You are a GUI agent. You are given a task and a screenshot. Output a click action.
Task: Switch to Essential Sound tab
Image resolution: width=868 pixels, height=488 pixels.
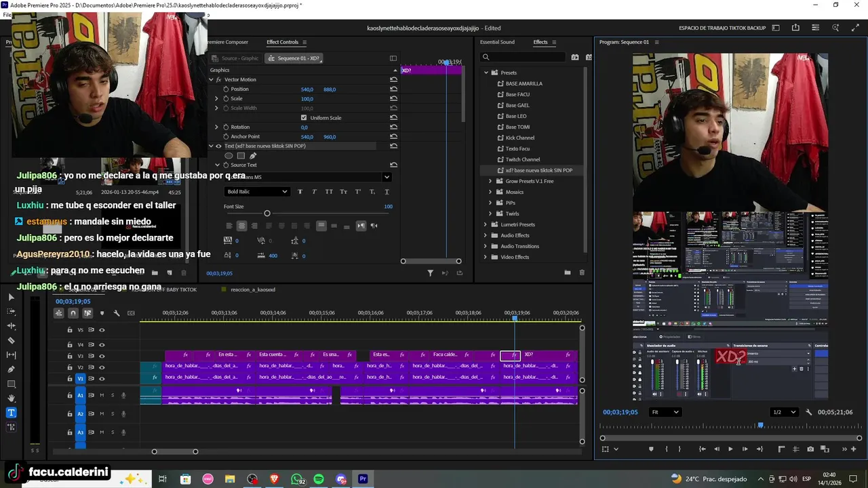pyautogui.click(x=497, y=42)
